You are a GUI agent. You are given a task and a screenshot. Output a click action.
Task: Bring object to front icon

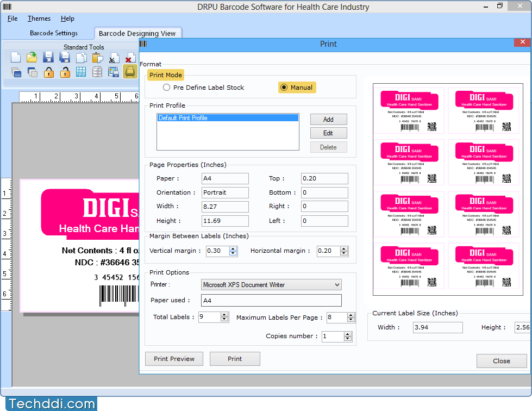[16, 72]
